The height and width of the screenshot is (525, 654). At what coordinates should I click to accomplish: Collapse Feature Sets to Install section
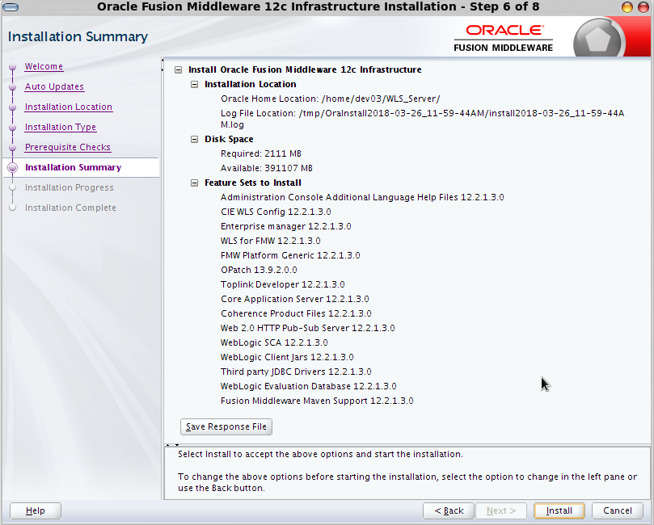point(194,183)
